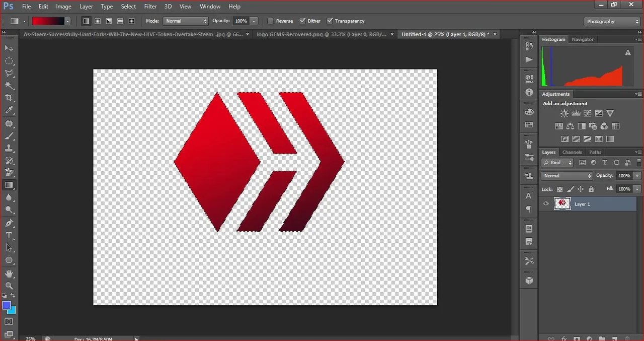Open layer filter Kind dropdown
Screen dimensions: 644x341
[557, 163]
